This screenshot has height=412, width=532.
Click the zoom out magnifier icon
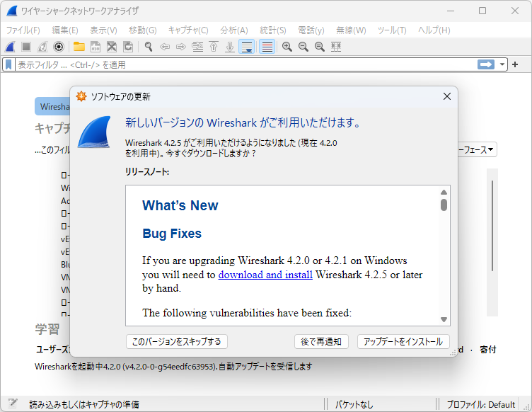[x=303, y=47]
